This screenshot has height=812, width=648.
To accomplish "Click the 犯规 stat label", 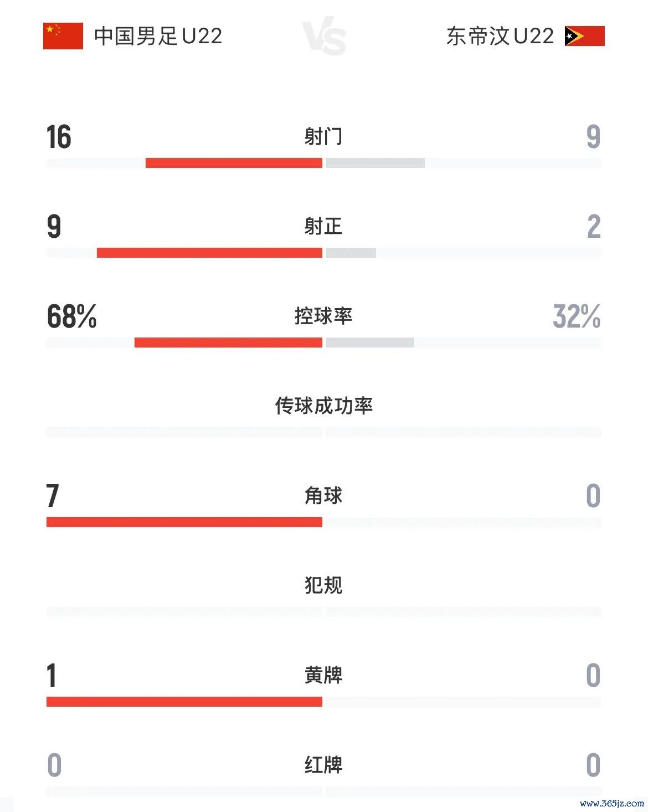I will [x=323, y=585].
